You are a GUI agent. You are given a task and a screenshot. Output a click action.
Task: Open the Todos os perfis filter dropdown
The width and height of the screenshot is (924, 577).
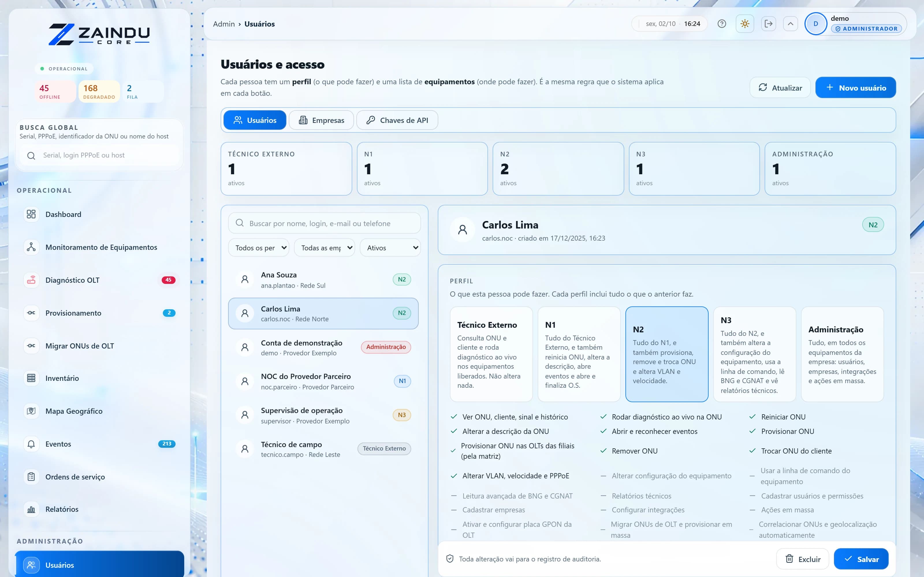(x=258, y=248)
